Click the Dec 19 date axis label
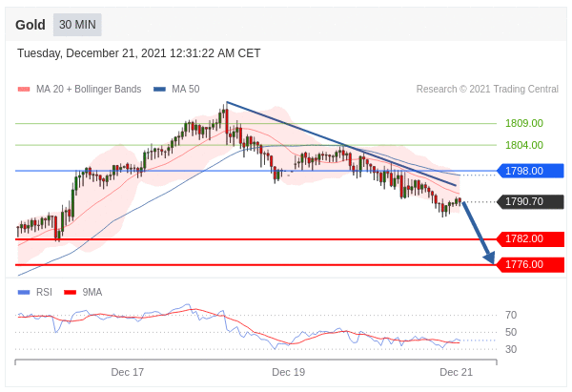The height and width of the screenshot is (392, 572). coord(288,372)
